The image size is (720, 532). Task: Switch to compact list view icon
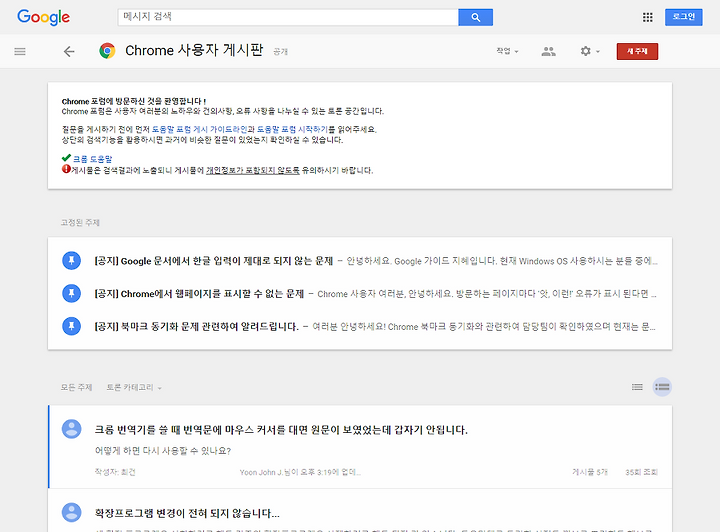[x=637, y=387]
